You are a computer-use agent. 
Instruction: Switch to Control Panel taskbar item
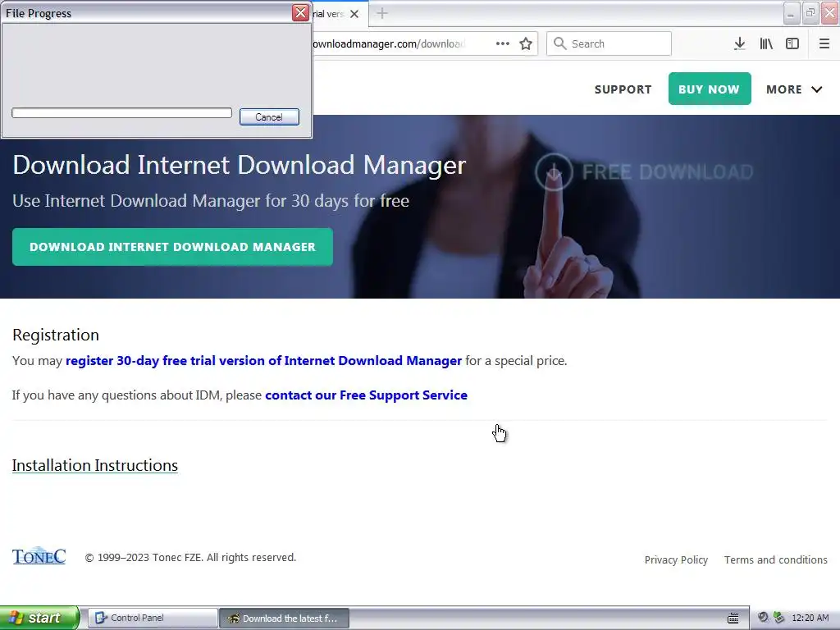tap(153, 618)
